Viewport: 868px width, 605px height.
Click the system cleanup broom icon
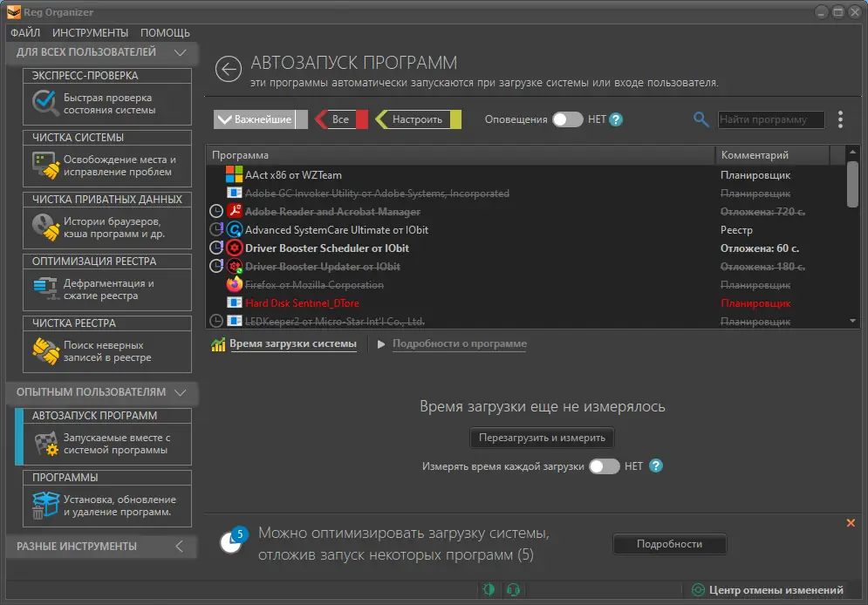coord(45,166)
